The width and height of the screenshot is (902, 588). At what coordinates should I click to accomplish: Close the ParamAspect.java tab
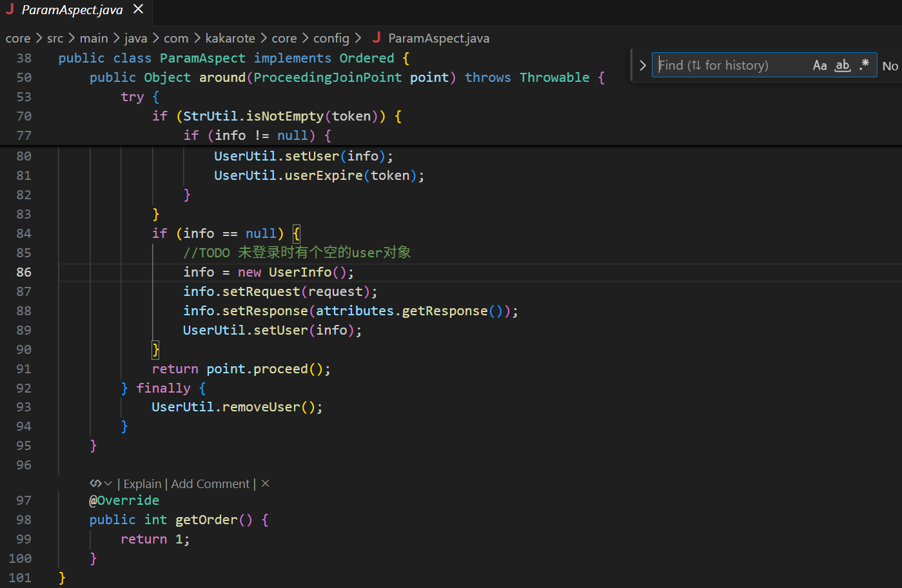pyautogui.click(x=138, y=10)
